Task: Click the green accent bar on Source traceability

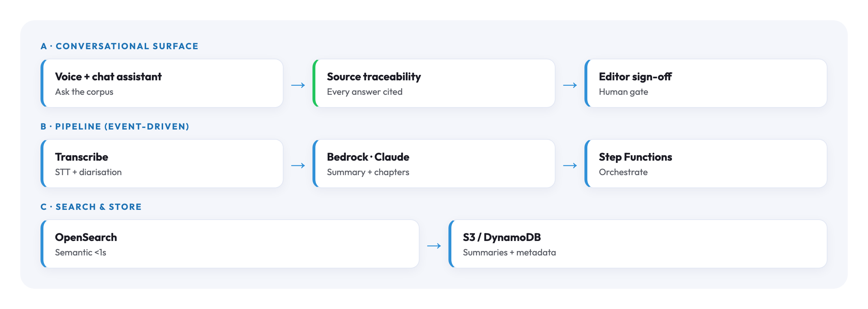Action: [x=314, y=83]
